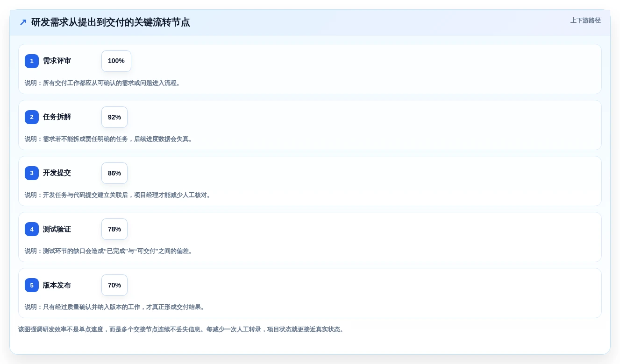Click the 70% value chip
The width and height of the screenshot is (620, 364).
(114, 285)
